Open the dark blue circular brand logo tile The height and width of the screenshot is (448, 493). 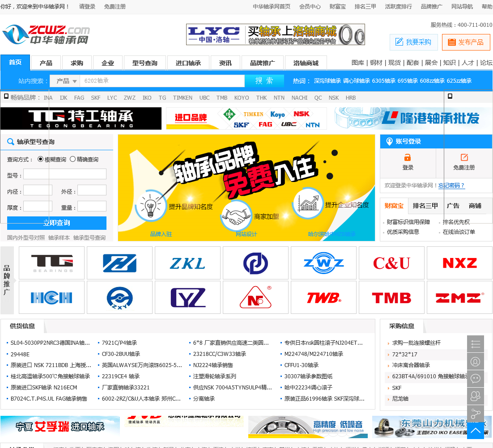(x=255, y=263)
